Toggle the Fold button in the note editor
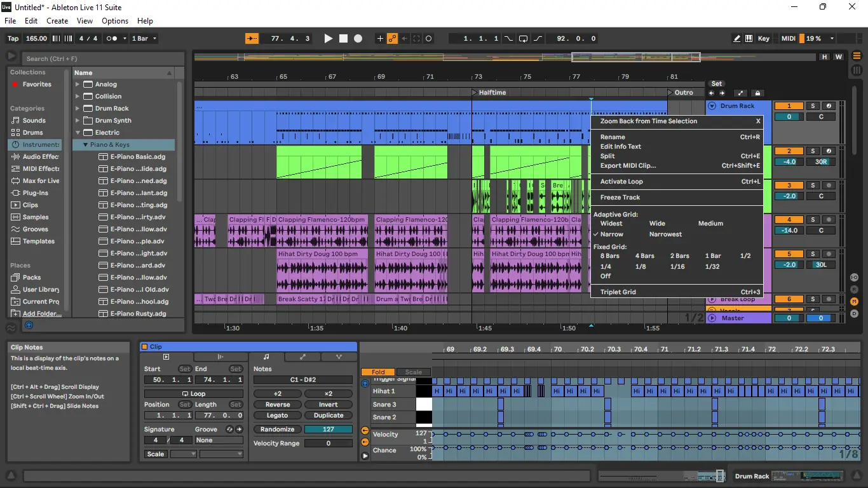This screenshot has height=488, width=868. (x=378, y=372)
